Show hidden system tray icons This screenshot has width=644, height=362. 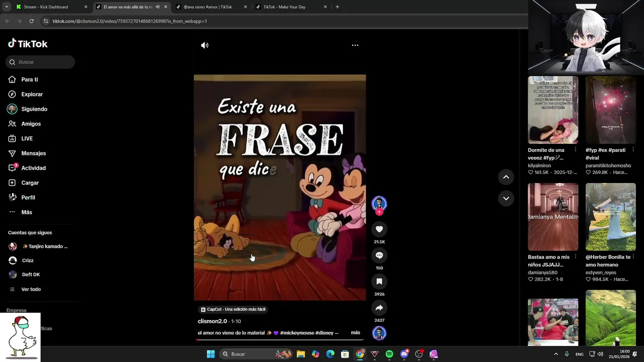(556, 354)
